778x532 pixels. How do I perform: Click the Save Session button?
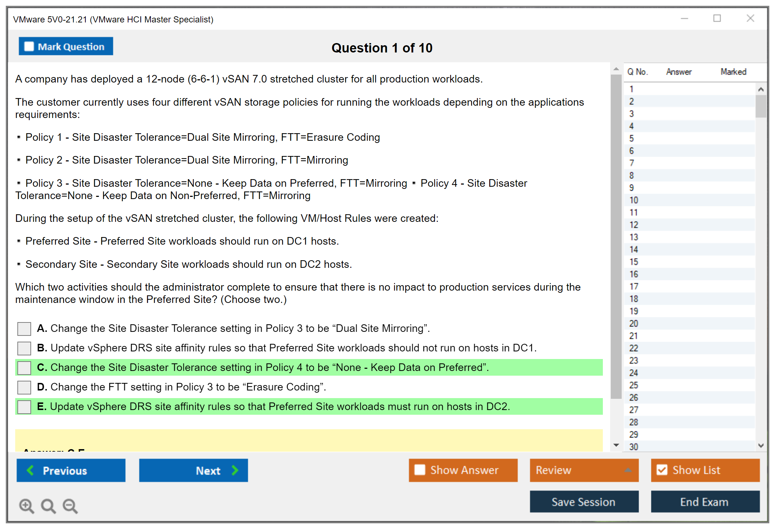pyautogui.click(x=584, y=502)
